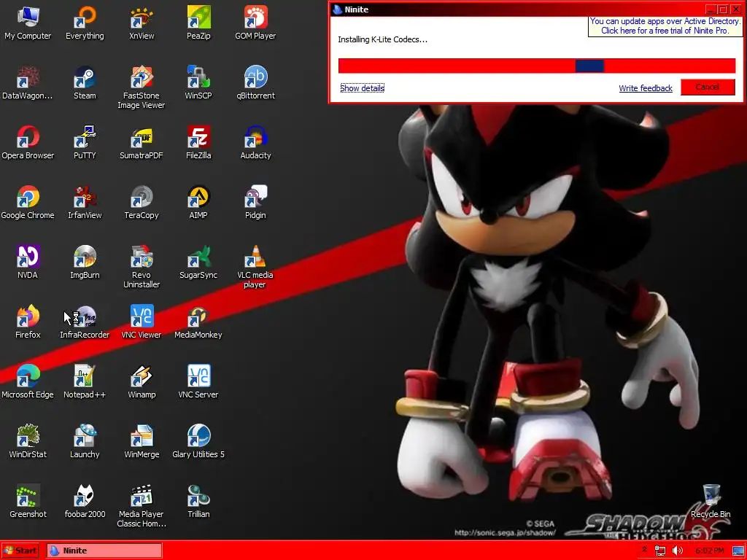
Task: Click the show desktop tray icon
Action: pyautogui.click(x=738, y=551)
